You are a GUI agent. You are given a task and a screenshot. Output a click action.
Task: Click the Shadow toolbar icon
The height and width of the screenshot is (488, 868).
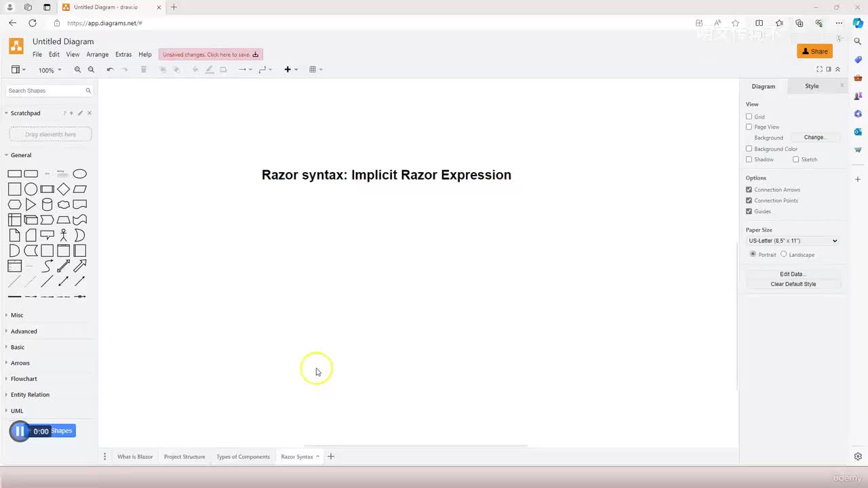click(x=223, y=70)
